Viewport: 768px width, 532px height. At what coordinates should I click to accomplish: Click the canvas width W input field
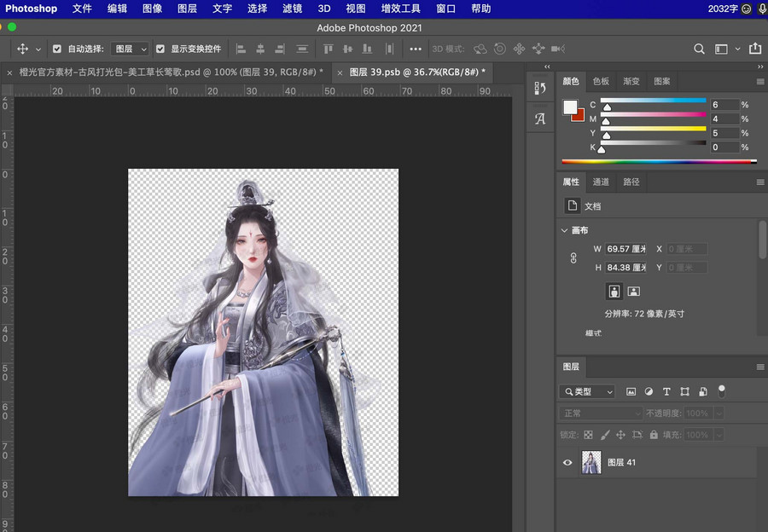point(625,249)
